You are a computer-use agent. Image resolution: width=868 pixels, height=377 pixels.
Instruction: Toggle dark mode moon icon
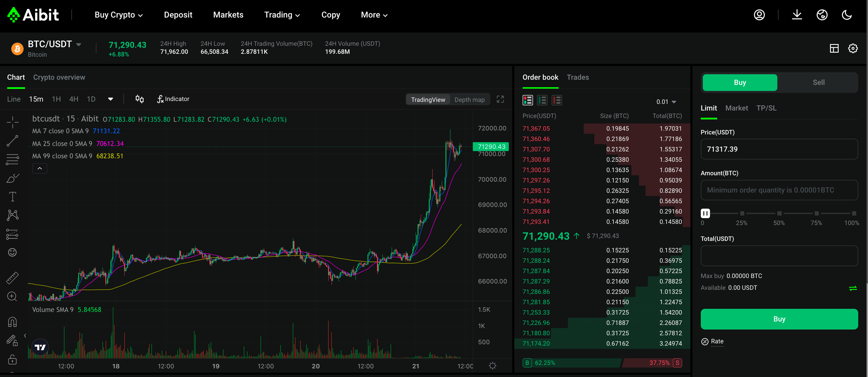847,15
